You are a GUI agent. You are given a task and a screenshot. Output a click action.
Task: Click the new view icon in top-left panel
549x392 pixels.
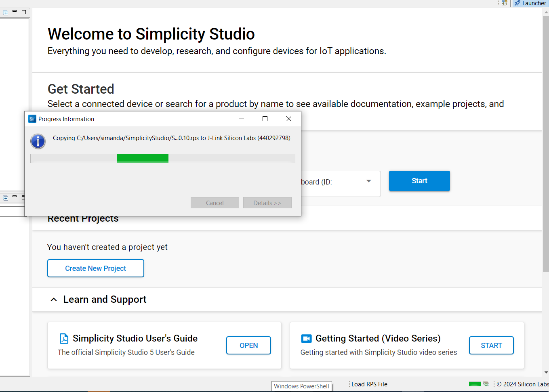[6, 13]
